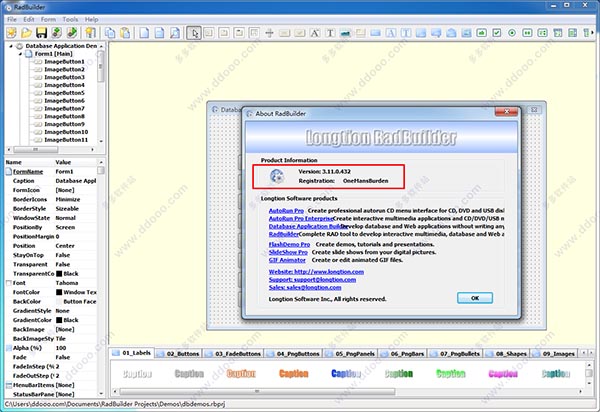Click the FontColor Window Text swatch
Screen dimensions: 600x412
pyautogui.click(x=59, y=292)
